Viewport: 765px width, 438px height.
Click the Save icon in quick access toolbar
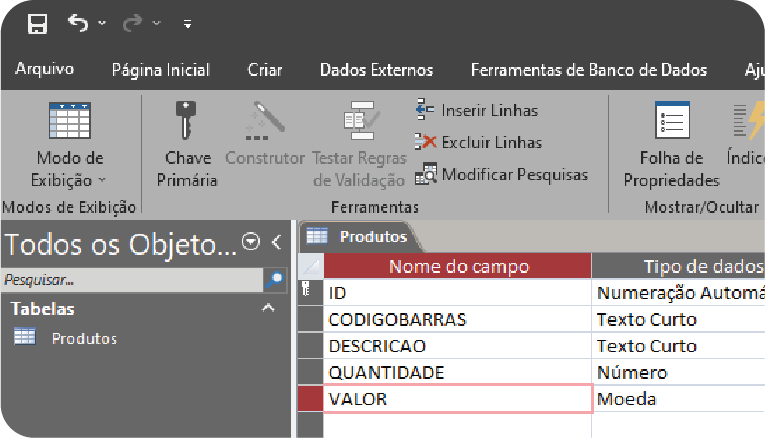[x=37, y=23]
